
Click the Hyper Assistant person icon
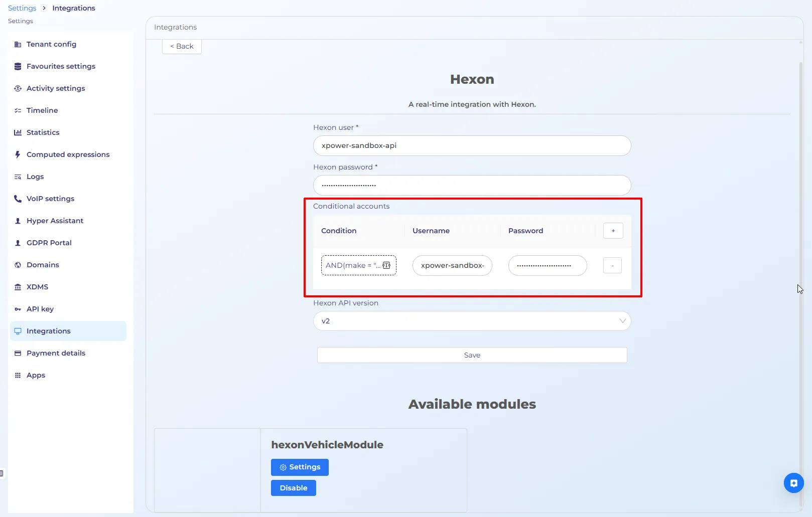coord(18,221)
